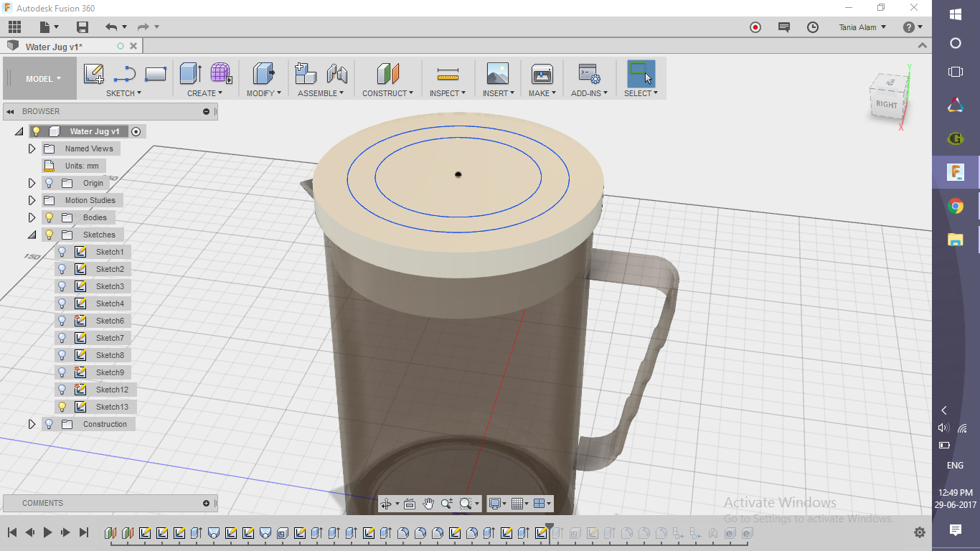Image resolution: width=980 pixels, height=551 pixels.
Task: Collapse the Sketches folder
Action: coord(32,235)
